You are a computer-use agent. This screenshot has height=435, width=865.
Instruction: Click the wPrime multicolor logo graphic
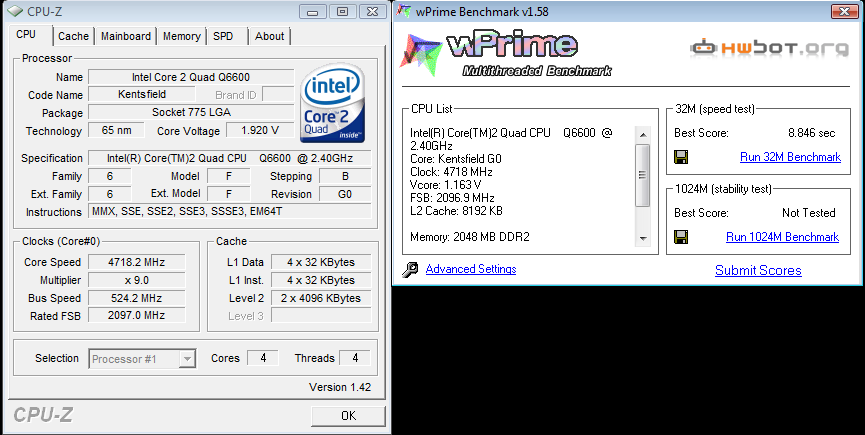tap(421, 54)
